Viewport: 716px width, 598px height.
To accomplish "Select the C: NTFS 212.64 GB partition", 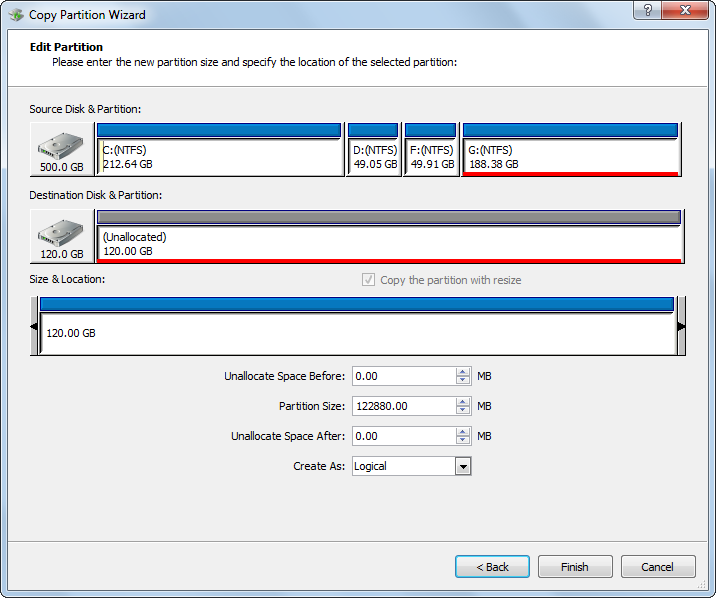I will pyautogui.click(x=220, y=149).
